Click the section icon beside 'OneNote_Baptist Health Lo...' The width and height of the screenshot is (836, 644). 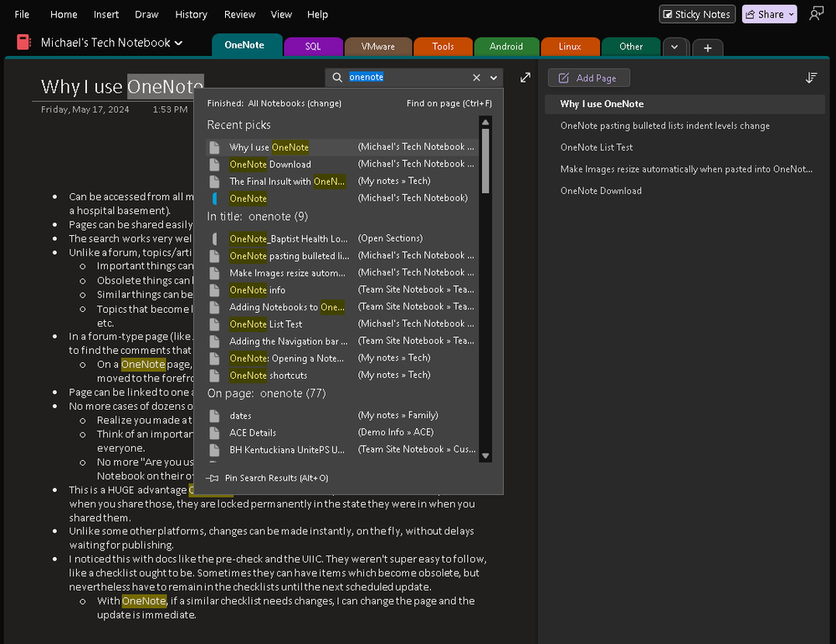click(x=214, y=238)
